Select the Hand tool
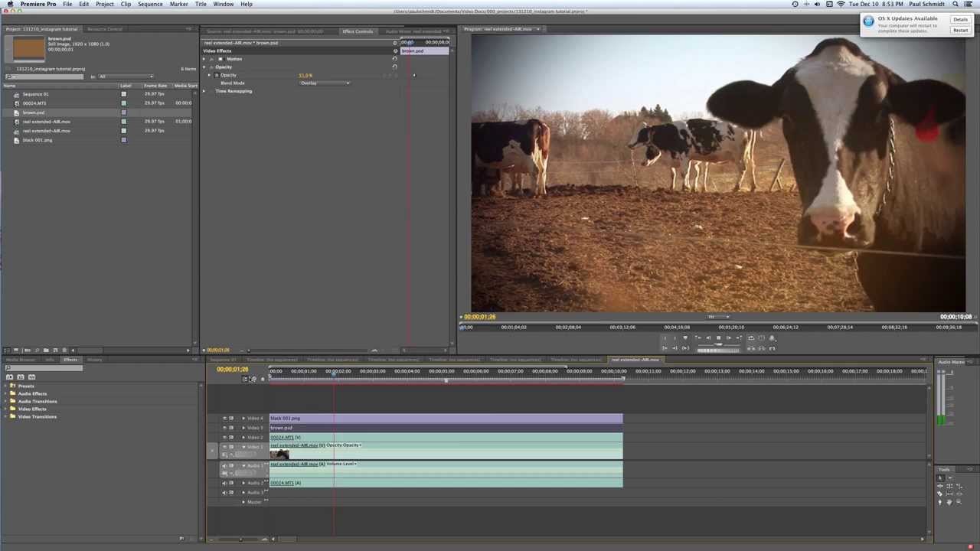The width and height of the screenshot is (980, 551). click(x=949, y=502)
